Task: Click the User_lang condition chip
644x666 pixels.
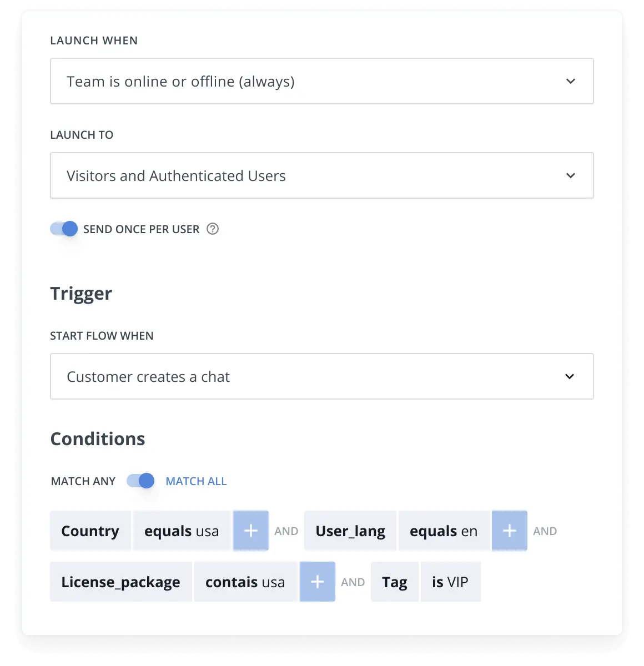Action: click(350, 531)
